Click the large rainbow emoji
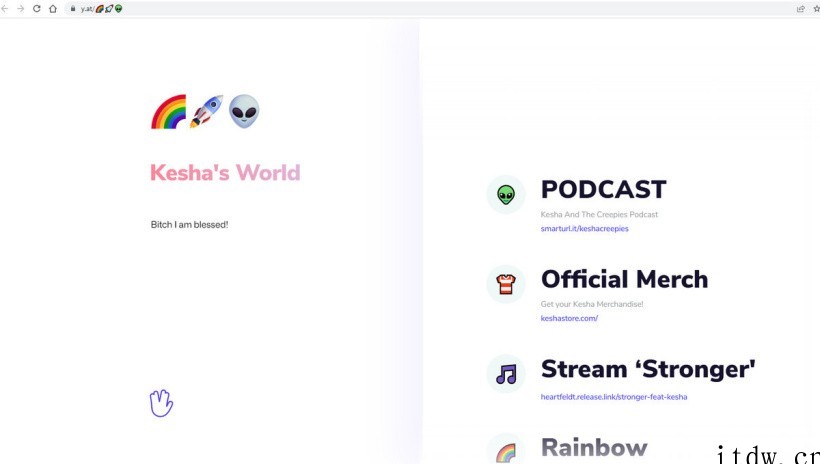The height and width of the screenshot is (464, 820). click(168, 111)
